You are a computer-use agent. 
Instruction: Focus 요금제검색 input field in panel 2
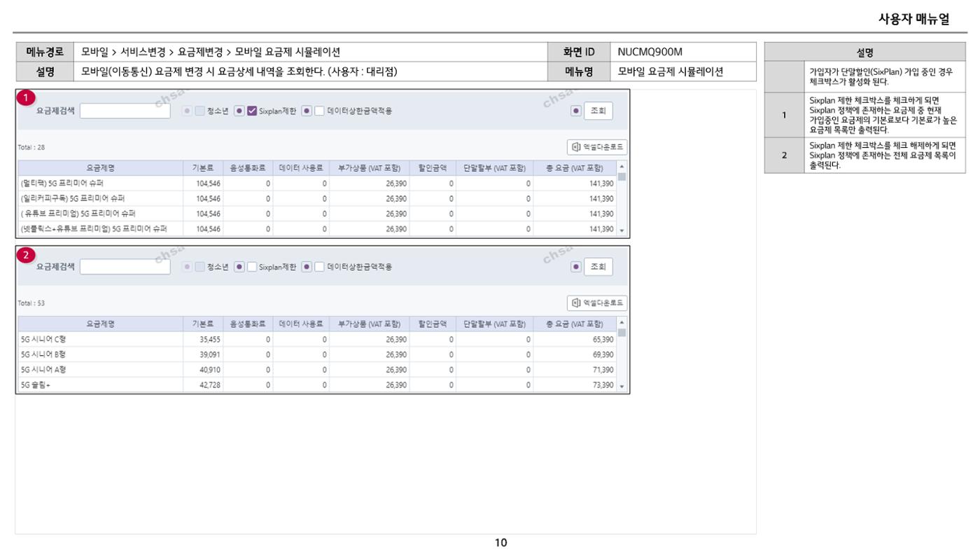(125, 267)
